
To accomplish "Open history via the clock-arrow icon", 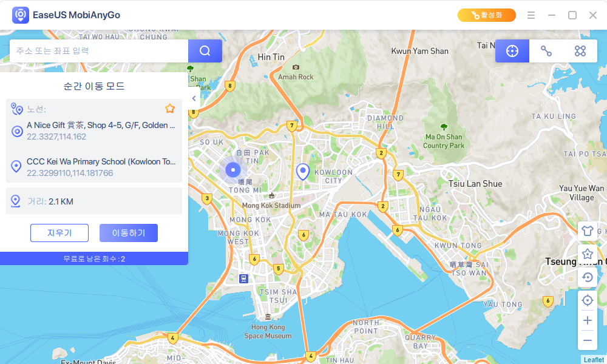I will click(x=587, y=277).
